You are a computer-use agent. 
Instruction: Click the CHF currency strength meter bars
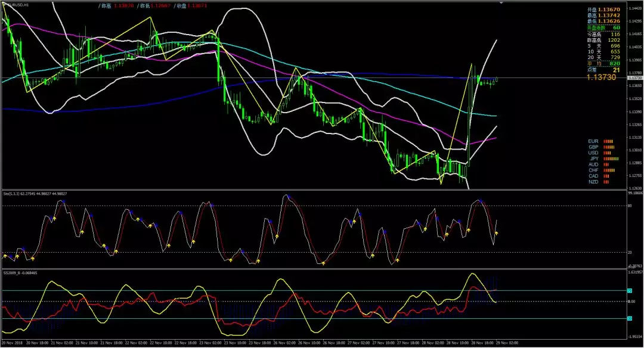tap(609, 170)
